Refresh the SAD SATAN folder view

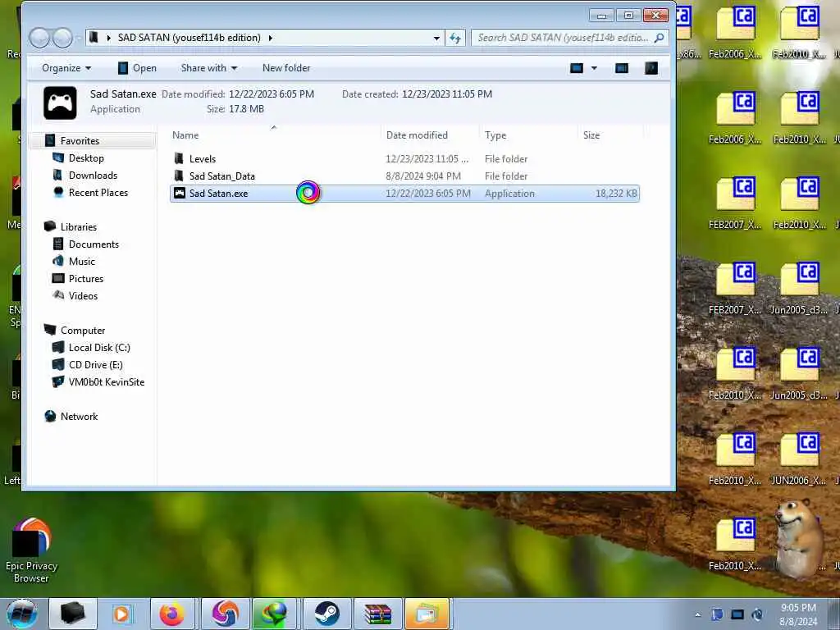(454, 38)
